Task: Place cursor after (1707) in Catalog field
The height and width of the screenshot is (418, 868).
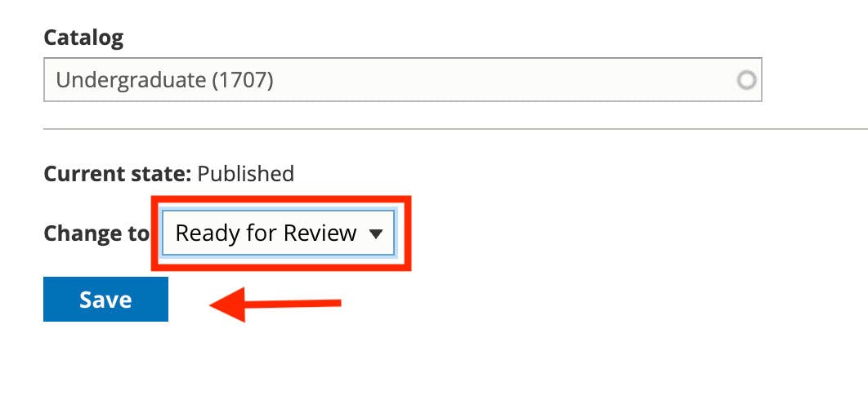Action: click(x=275, y=81)
